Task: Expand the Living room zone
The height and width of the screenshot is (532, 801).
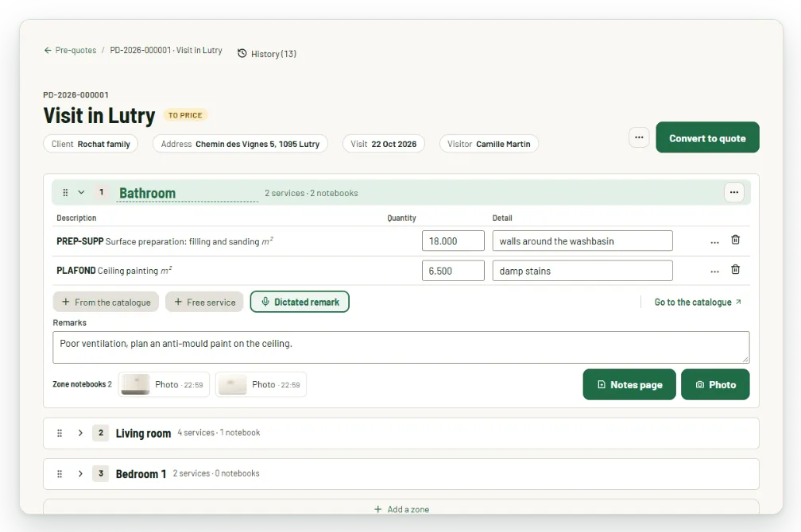Action: click(x=80, y=433)
